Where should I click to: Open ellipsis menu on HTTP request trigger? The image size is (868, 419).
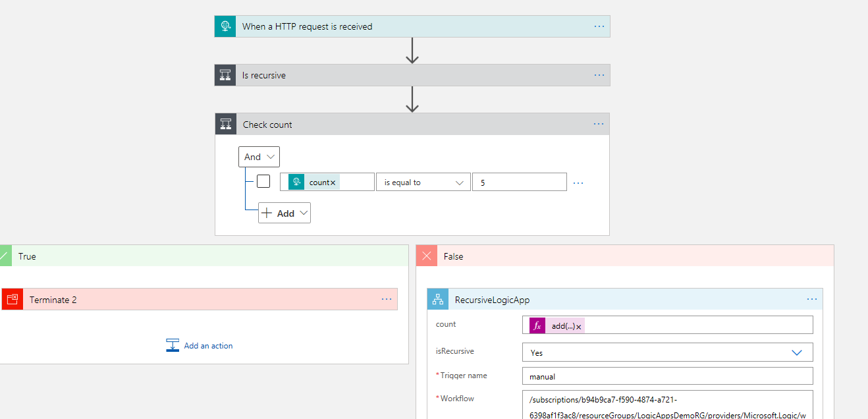pyautogui.click(x=599, y=26)
